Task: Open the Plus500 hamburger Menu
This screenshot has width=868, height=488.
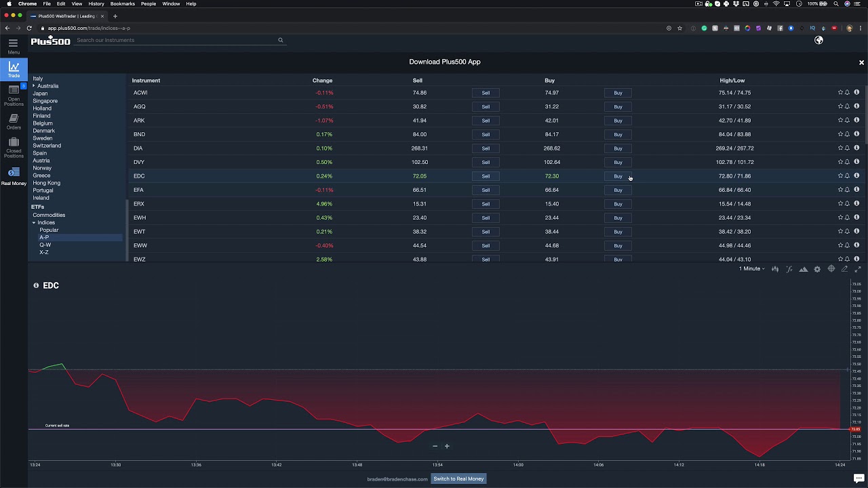Action: 13,46
